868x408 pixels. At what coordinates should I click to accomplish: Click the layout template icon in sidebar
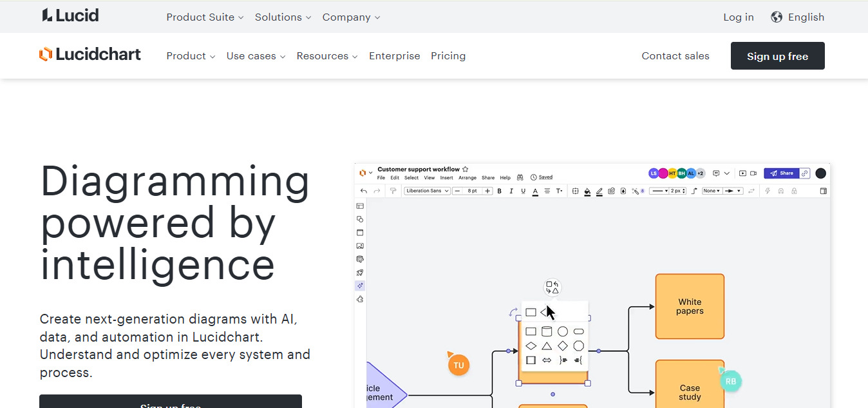pos(360,206)
